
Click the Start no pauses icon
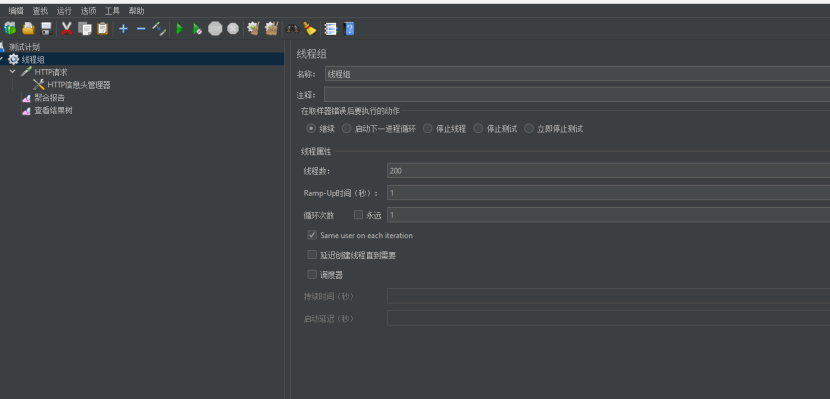point(197,29)
